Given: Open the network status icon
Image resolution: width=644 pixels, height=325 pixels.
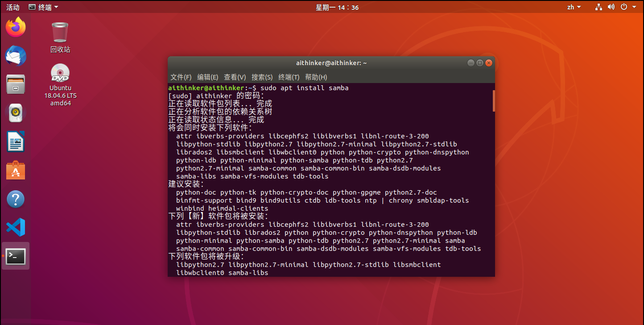Looking at the screenshot, I should click(599, 7).
